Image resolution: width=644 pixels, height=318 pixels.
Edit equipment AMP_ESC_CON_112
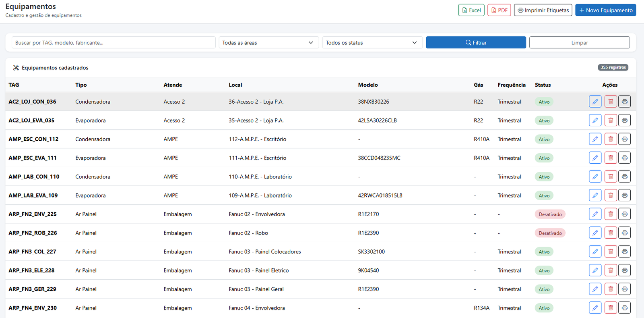point(595,139)
